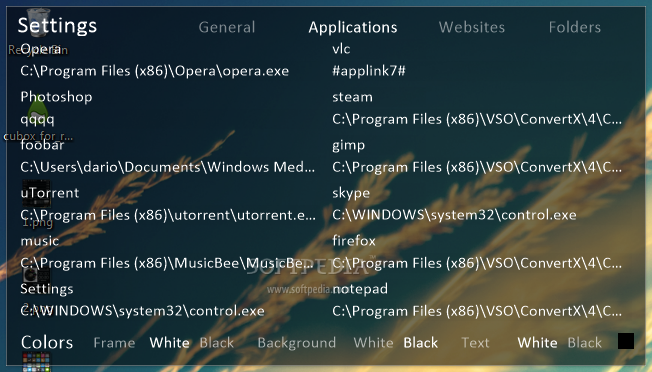Viewport: 652px width, 372px height.
Task: Select the skype application name
Action: tap(351, 193)
